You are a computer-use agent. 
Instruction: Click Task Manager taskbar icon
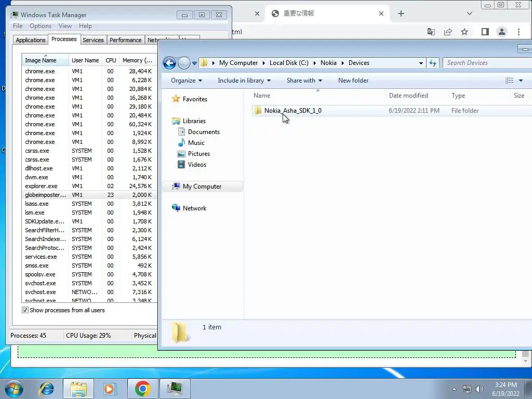(175, 389)
